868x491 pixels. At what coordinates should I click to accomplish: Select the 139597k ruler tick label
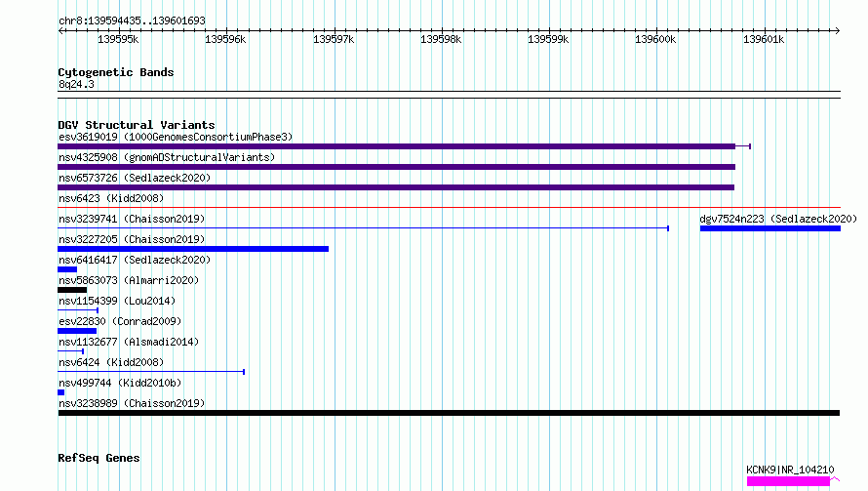click(x=334, y=39)
